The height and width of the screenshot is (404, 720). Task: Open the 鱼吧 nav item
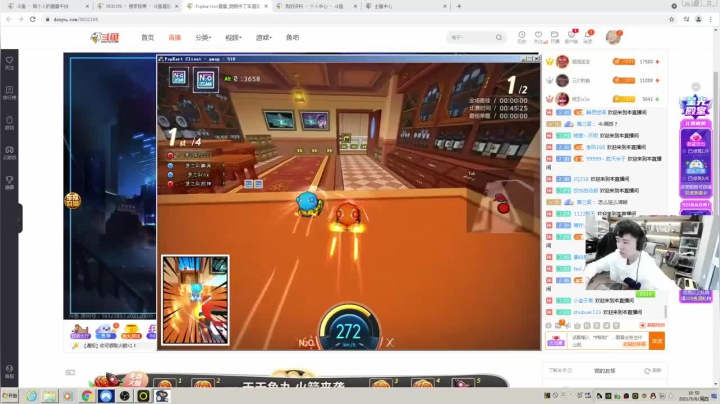(292, 38)
